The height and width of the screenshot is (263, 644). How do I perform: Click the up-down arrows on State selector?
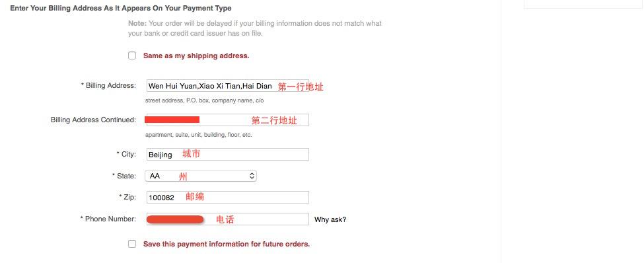click(252, 176)
